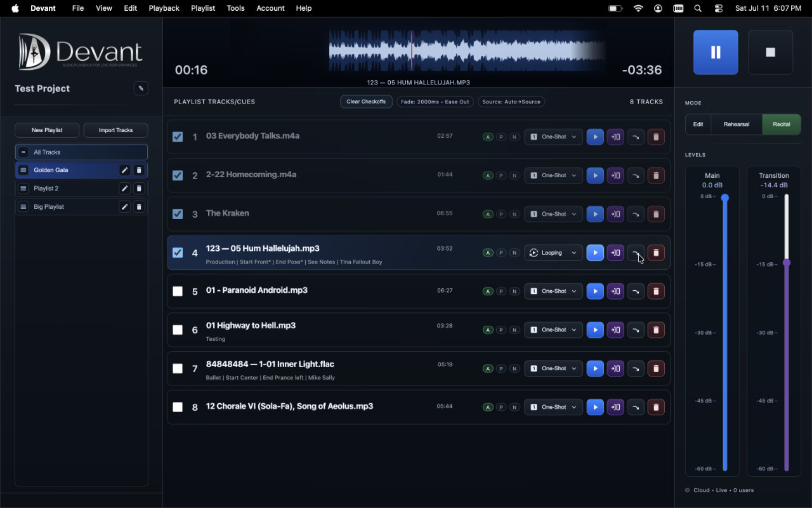Image resolution: width=812 pixels, height=508 pixels.
Task: Click purple cue-in icon for Hum Hallelujah
Action: pyautogui.click(x=615, y=253)
